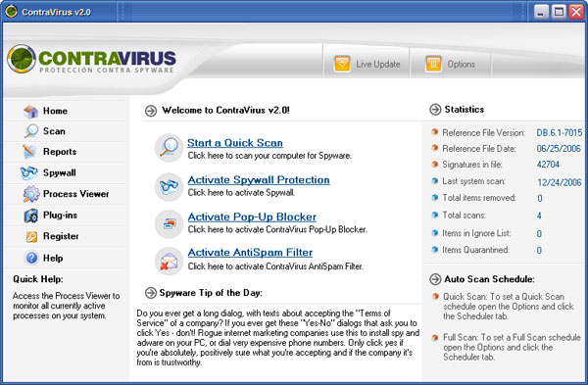Click the Process Viewer gear icon
The height and width of the screenshot is (385, 588).
point(31,194)
